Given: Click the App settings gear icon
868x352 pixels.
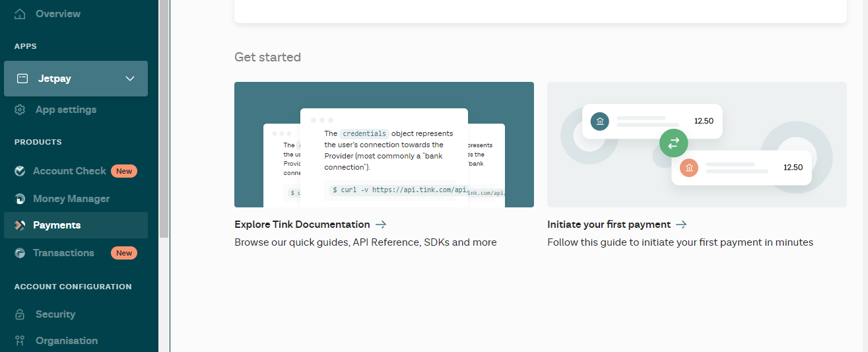Looking at the screenshot, I should (20, 110).
